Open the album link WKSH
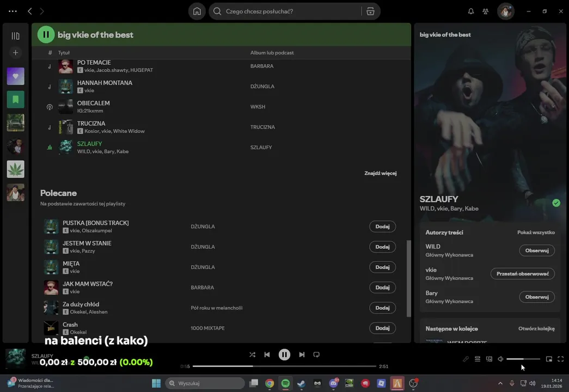 pos(258,107)
